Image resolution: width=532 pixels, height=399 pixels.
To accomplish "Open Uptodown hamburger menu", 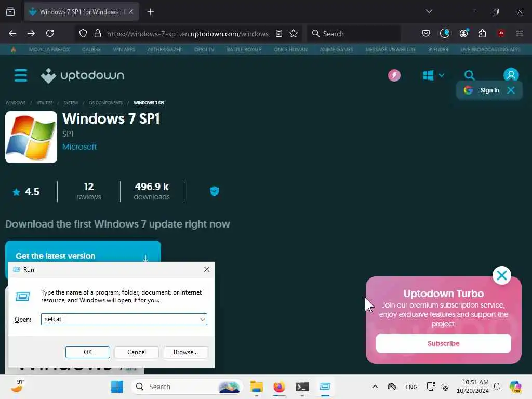I will (x=21, y=75).
